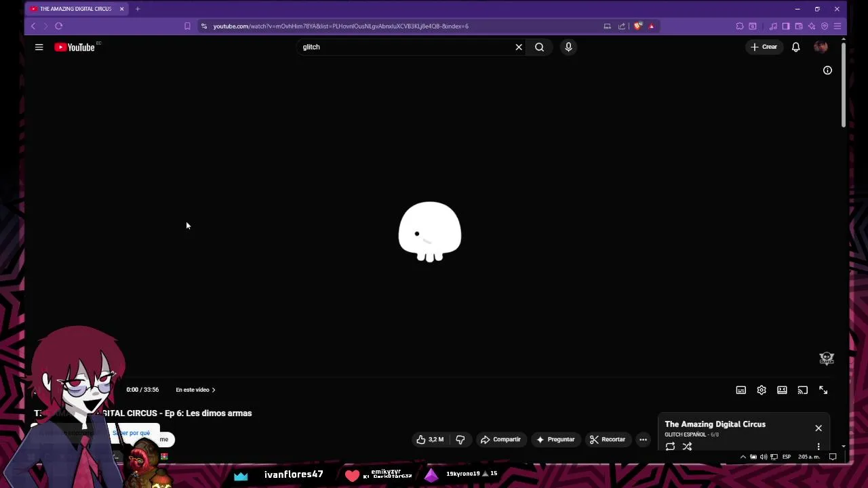This screenshot has width=868, height=488.
Task: Open a new browser tab
Action: 137,9
